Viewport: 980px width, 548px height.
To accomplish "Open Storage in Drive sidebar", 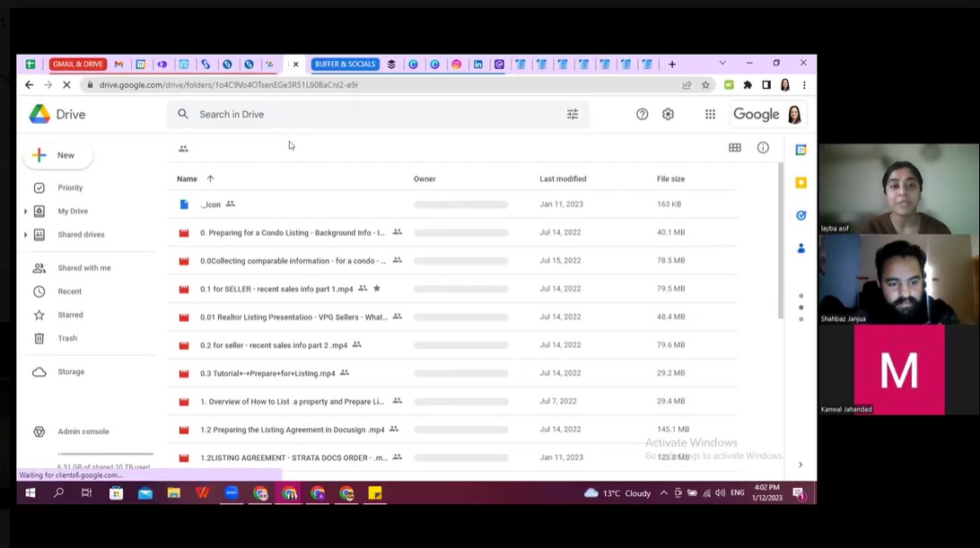I will [71, 372].
